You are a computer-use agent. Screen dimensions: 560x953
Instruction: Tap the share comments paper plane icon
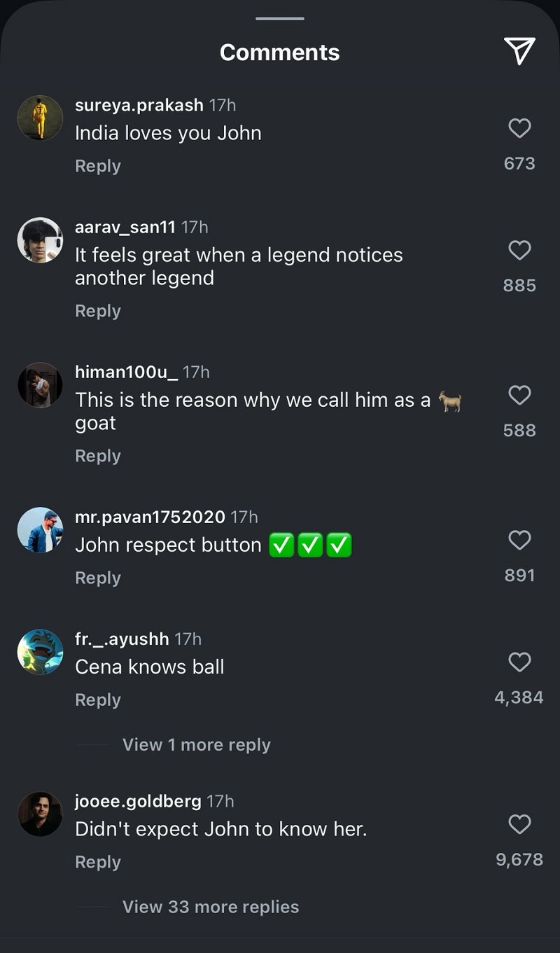[518, 50]
